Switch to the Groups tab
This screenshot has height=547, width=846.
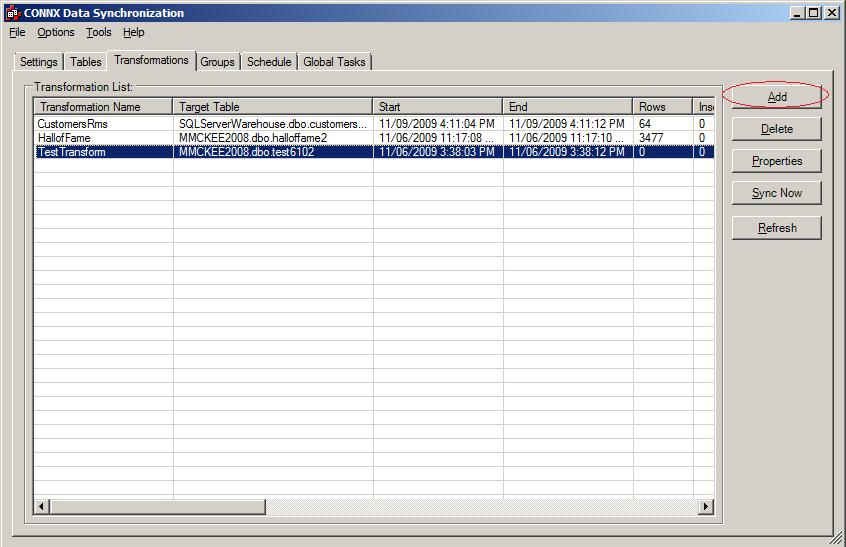217,62
